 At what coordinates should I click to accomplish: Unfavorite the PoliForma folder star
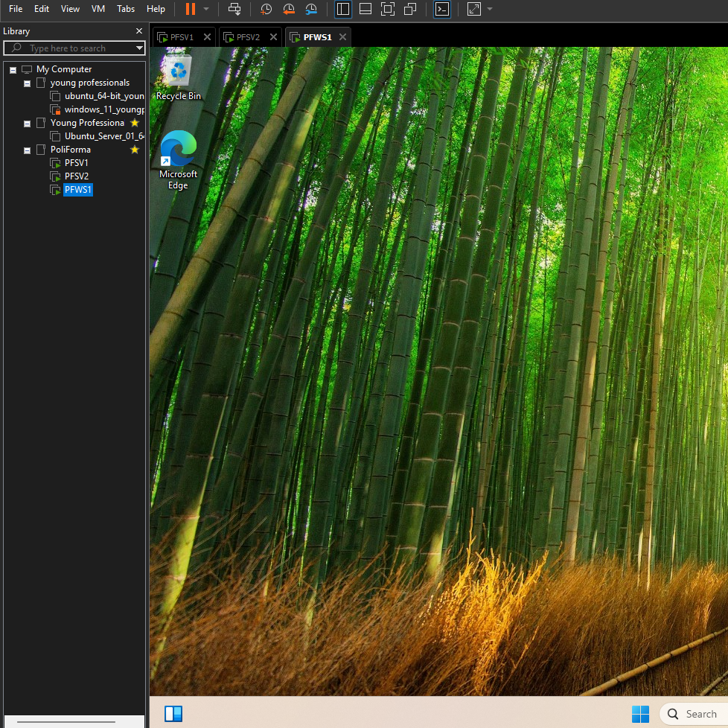(x=135, y=150)
